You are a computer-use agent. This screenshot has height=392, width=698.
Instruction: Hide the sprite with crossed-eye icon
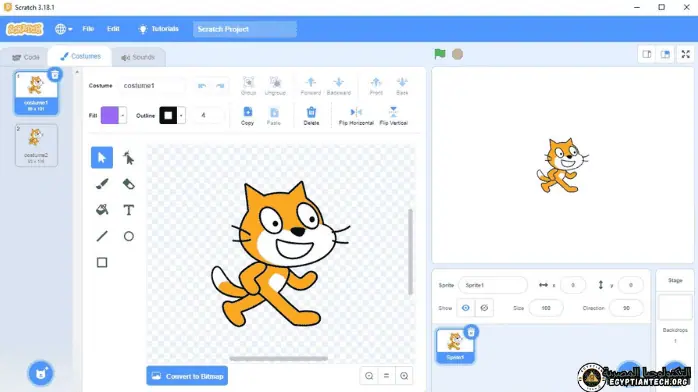pos(484,308)
